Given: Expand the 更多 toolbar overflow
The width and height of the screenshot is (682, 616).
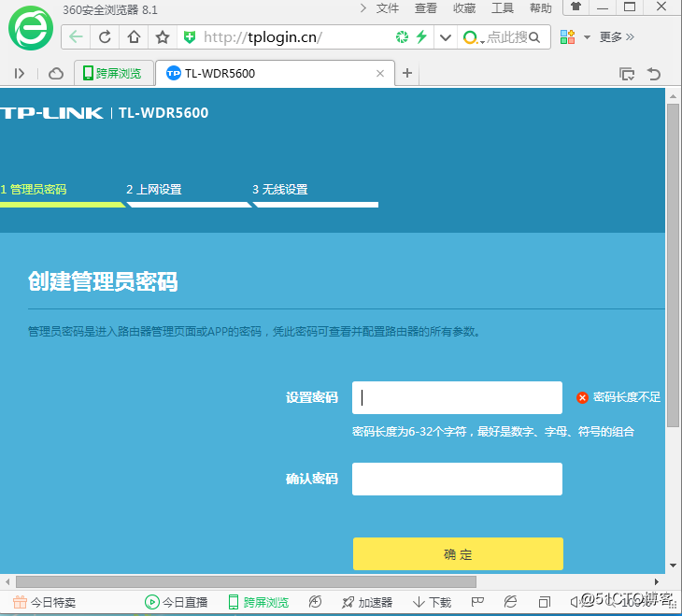Looking at the screenshot, I should tap(617, 37).
